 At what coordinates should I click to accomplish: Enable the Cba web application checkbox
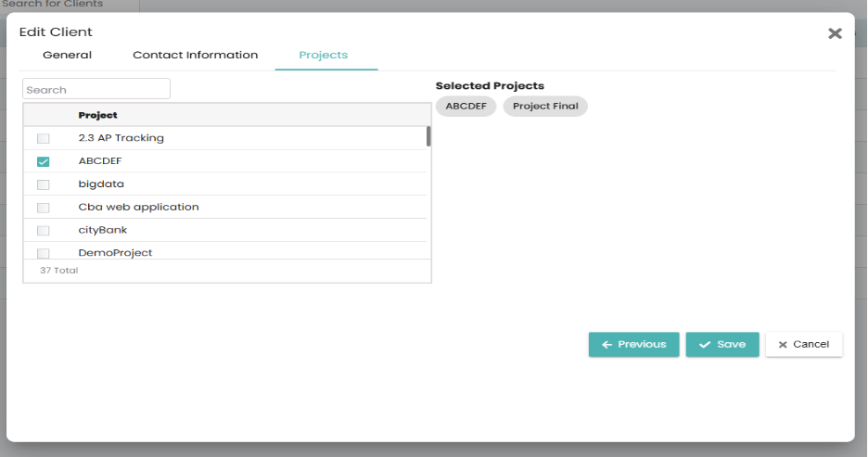pos(44,208)
